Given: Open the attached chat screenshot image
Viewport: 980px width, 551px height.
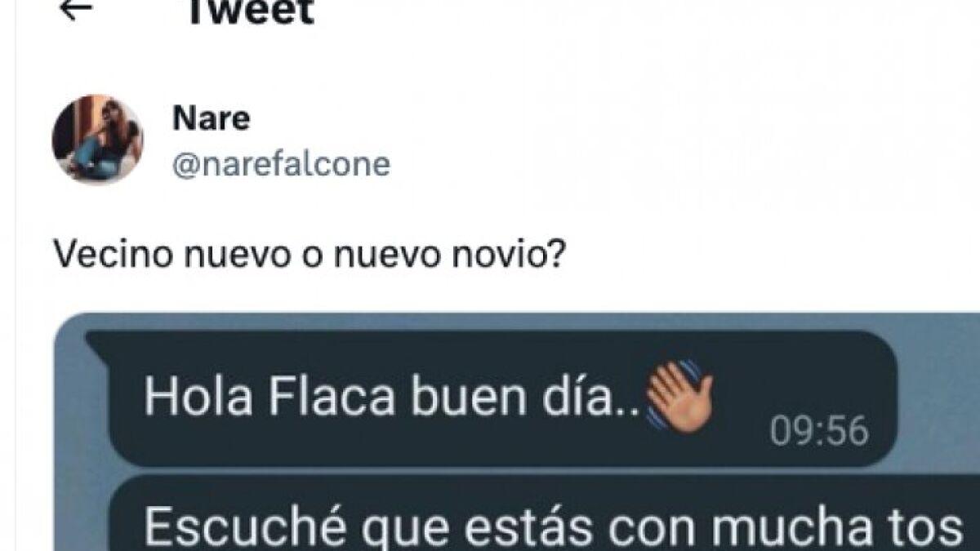Looking at the screenshot, I should click(519, 432).
